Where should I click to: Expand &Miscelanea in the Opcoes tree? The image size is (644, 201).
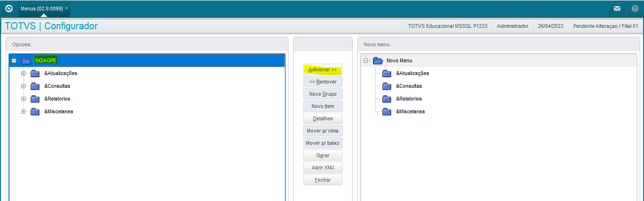click(x=23, y=111)
